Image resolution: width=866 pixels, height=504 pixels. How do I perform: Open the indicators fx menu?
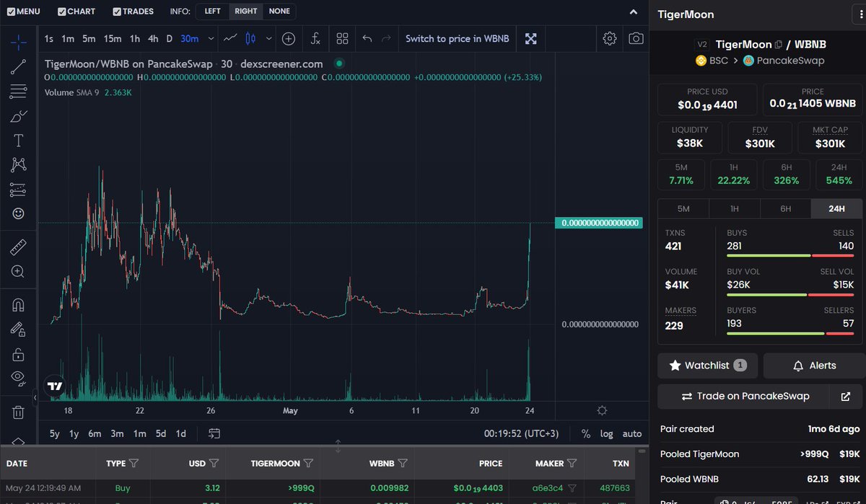[315, 38]
